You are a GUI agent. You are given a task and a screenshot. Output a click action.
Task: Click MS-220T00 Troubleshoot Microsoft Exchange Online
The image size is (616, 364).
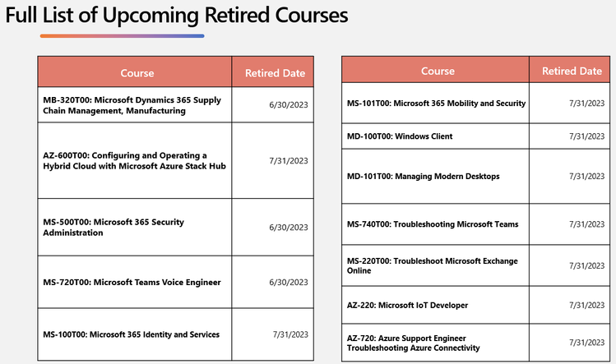432,266
